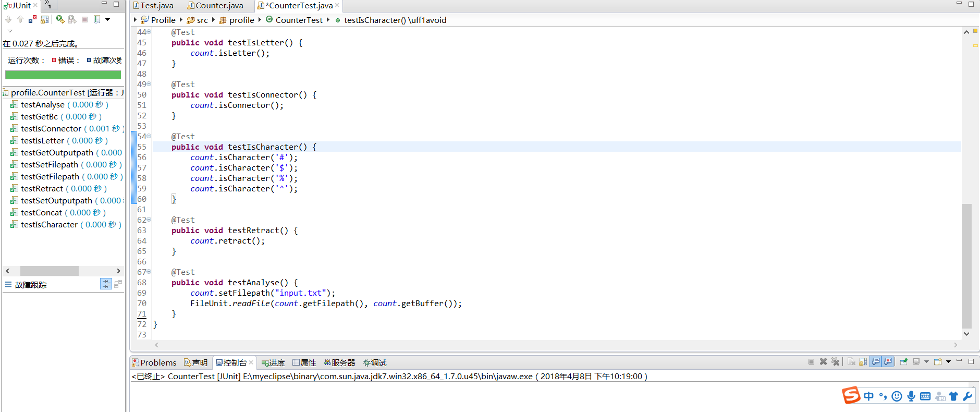Collapse testIsCharacter method at line 54
980x412 pixels.
pos(149,136)
